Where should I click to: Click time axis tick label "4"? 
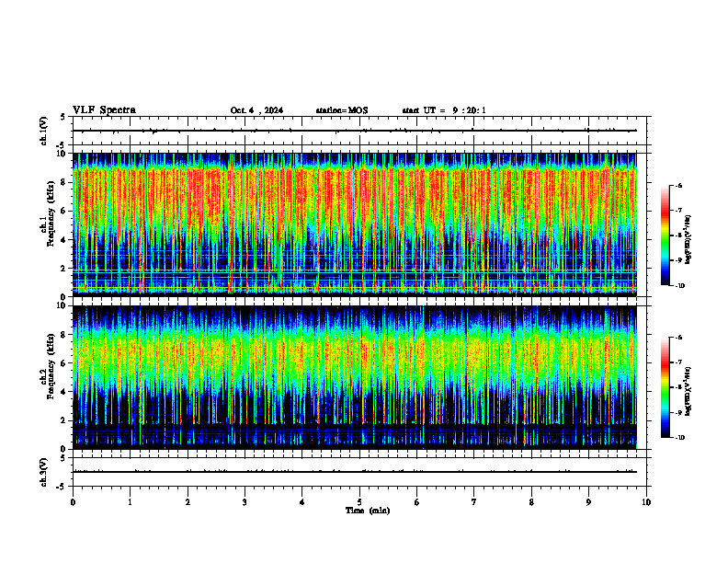[x=302, y=502]
